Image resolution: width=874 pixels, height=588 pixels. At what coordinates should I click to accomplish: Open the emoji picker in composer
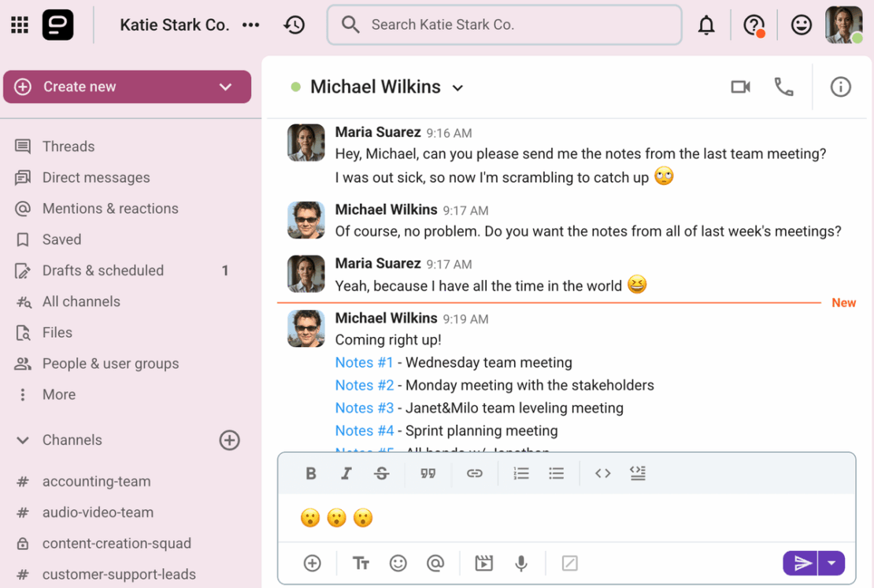[x=398, y=563]
